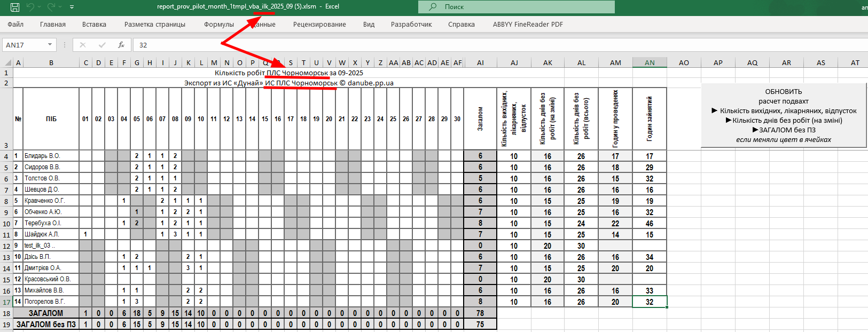Open the Undo history dropdown arrow
Image resolution: width=868 pixels, height=332 pixels.
click(40, 7)
